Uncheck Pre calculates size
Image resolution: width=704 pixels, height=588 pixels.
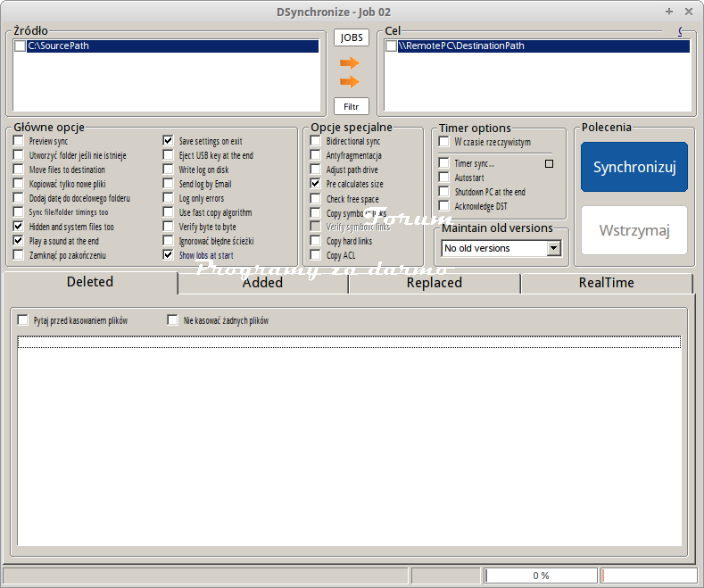point(316,184)
